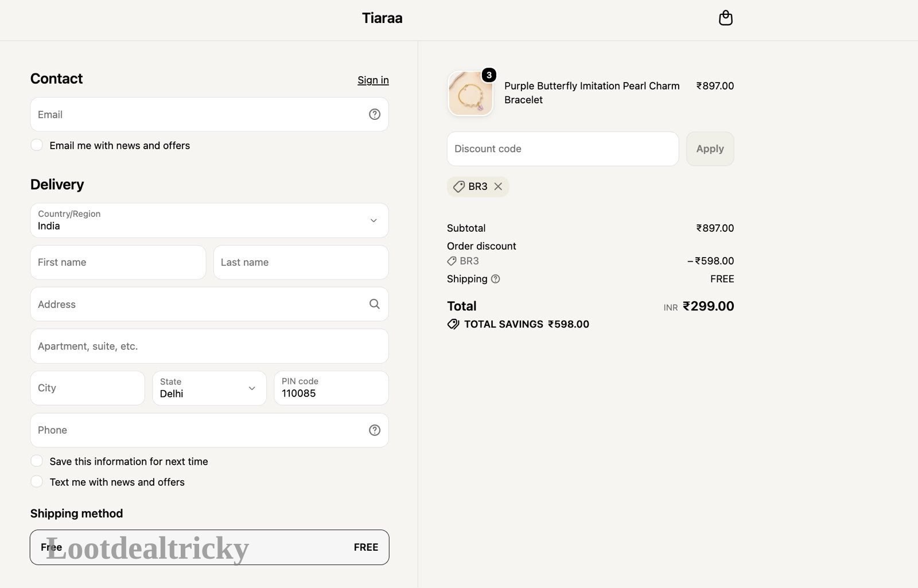The height and width of the screenshot is (588, 918).
Task: Edit the PIN code field
Action: pyautogui.click(x=331, y=388)
